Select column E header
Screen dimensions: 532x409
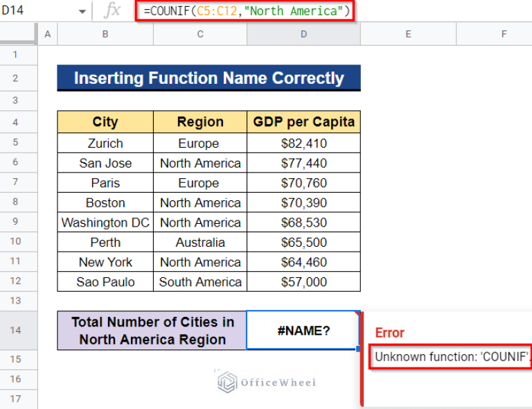coord(408,34)
